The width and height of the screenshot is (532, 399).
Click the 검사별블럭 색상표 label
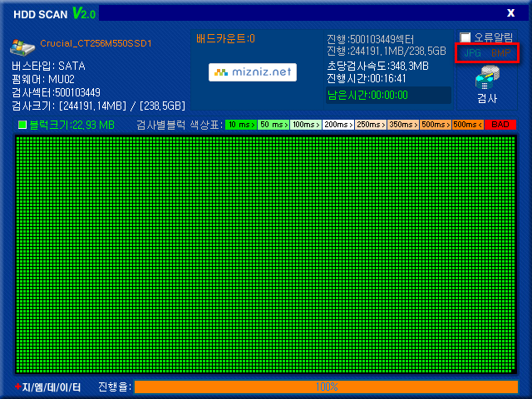(x=180, y=125)
